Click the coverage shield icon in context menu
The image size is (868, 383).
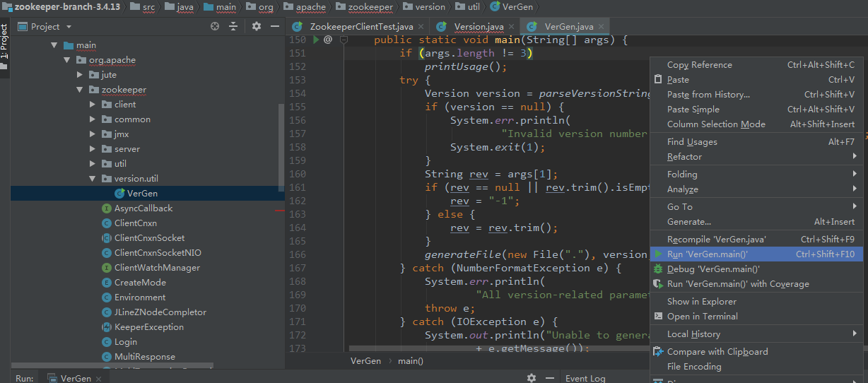[658, 284]
